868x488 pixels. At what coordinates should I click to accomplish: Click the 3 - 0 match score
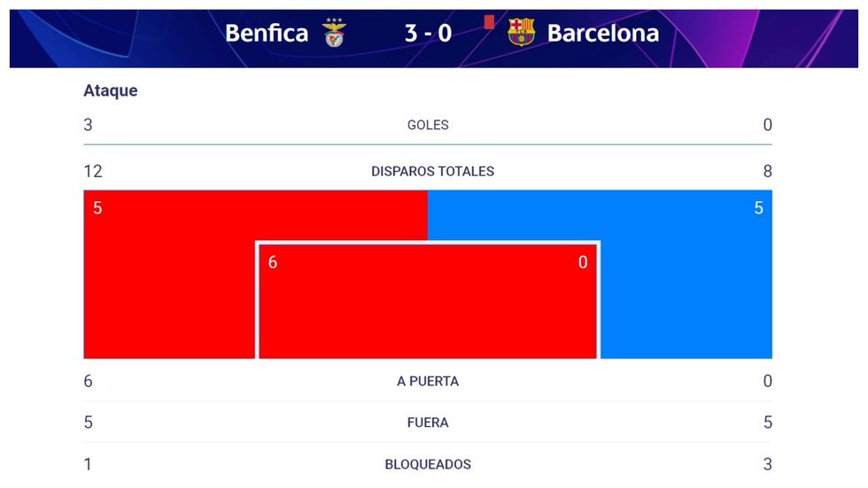coord(428,34)
